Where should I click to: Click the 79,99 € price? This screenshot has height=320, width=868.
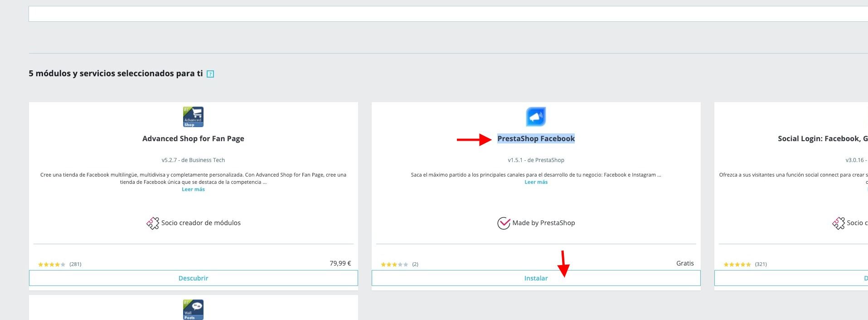pos(340,263)
